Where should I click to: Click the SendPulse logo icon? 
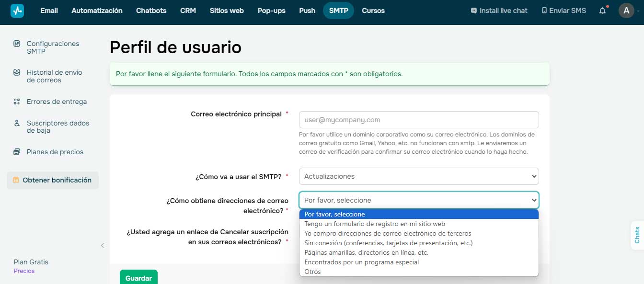(x=17, y=11)
